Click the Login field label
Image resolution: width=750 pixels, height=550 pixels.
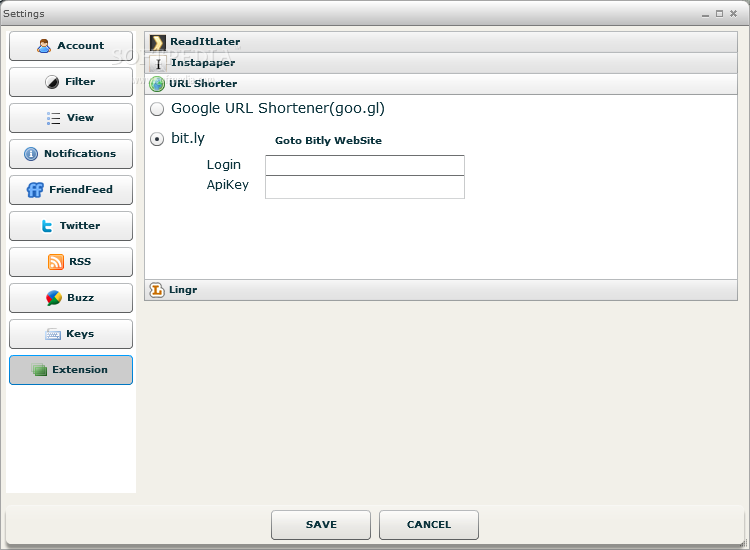pos(224,165)
